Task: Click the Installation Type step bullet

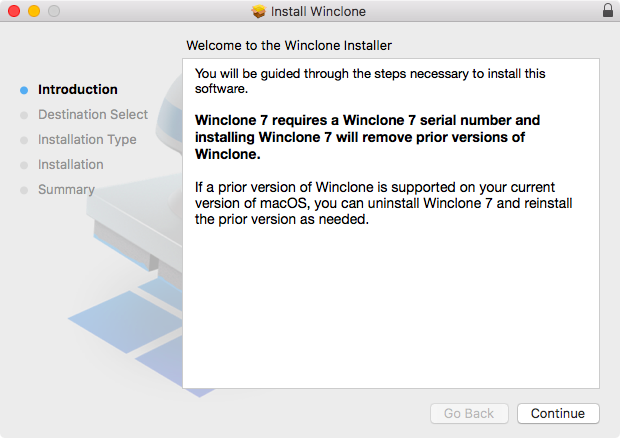Action: [x=24, y=140]
